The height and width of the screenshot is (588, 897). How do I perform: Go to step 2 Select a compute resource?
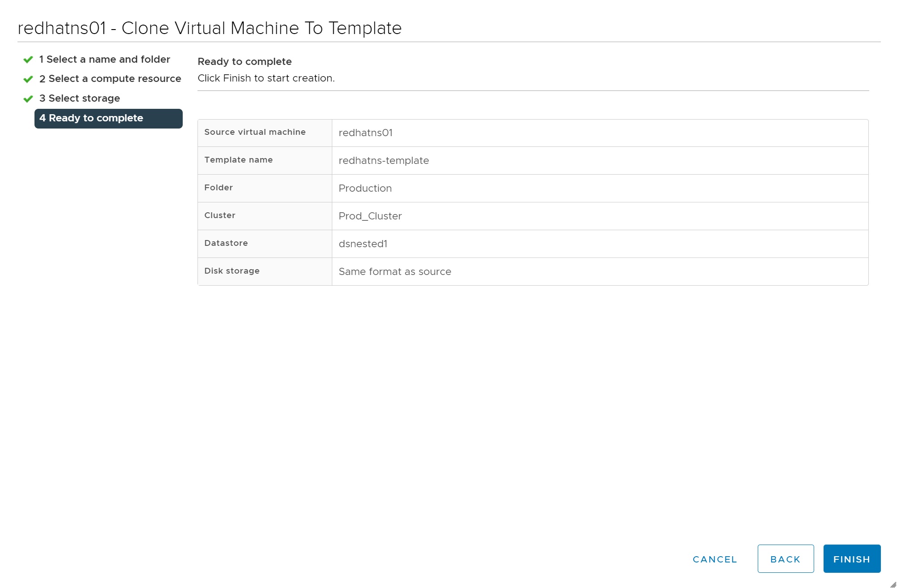(x=110, y=79)
